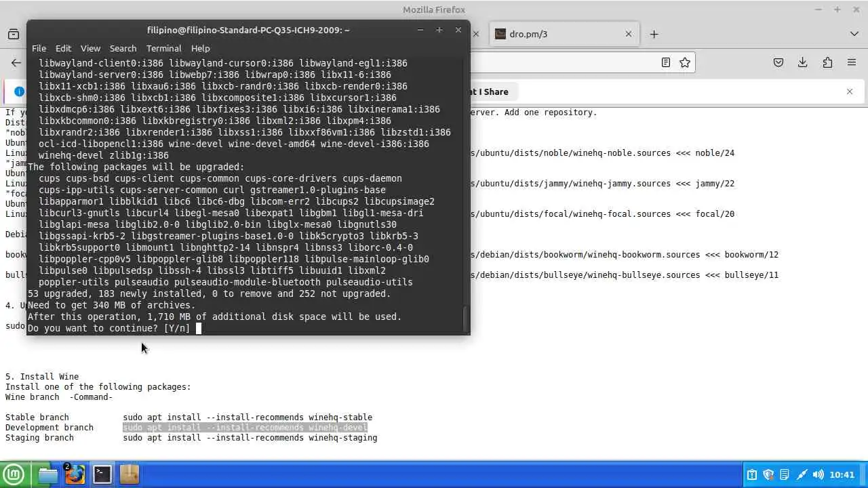The width and height of the screenshot is (868, 488).
Task: Click the '5. Install Wine' heading
Action: tap(42, 377)
